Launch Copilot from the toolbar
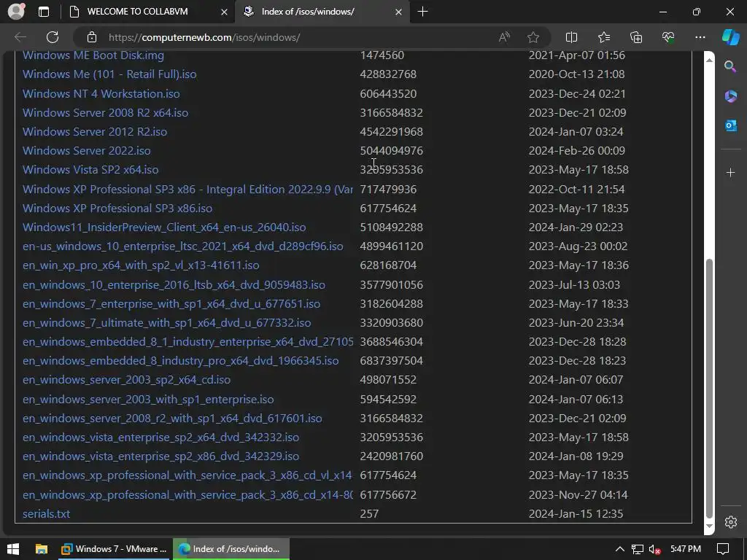The image size is (747, 560). click(730, 37)
